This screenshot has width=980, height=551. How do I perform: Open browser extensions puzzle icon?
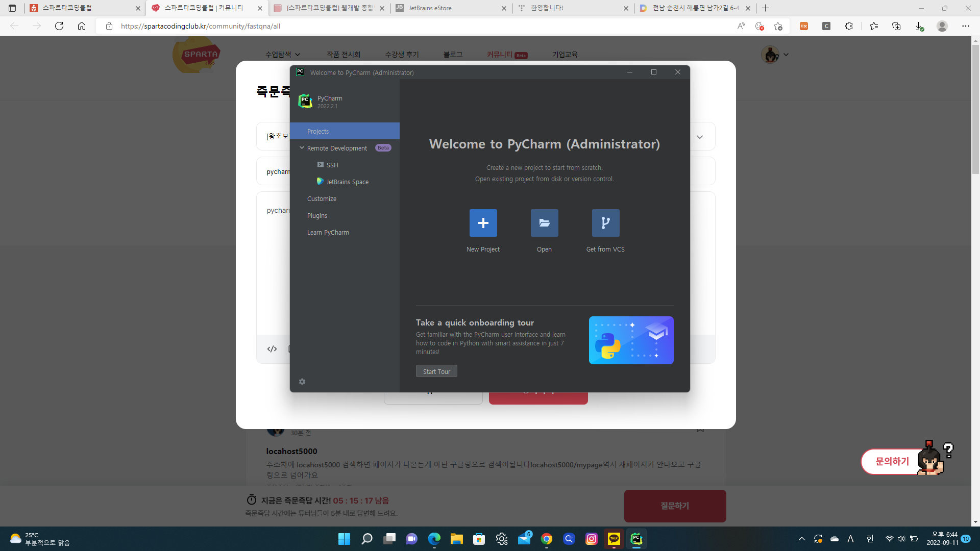click(x=849, y=26)
